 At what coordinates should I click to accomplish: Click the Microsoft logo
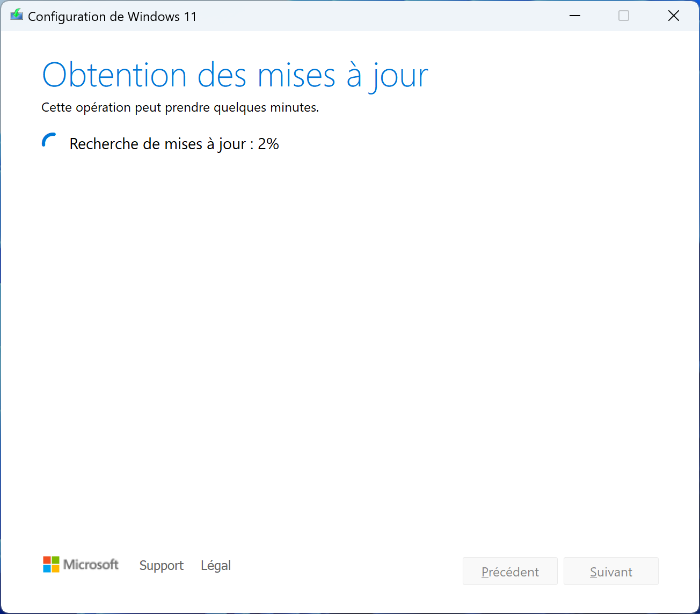(81, 565)
